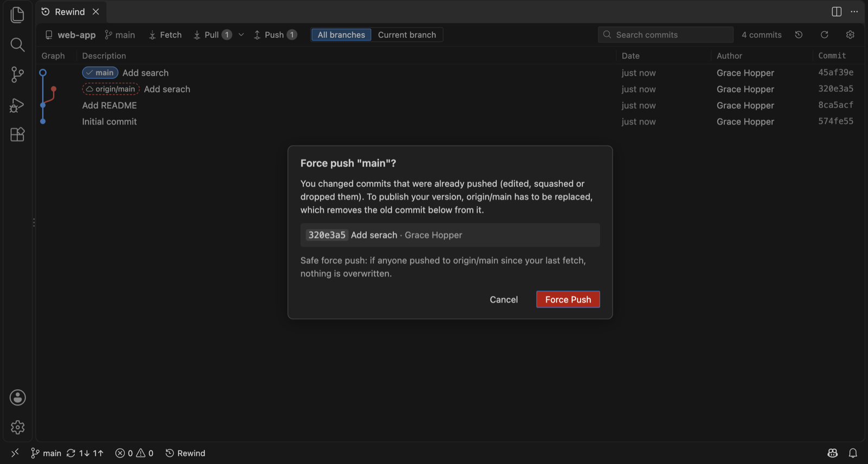The width and height of the screenshot is (868, 464).
Task: Confirm with the red Force Push button
Action: tap(568, 299)
